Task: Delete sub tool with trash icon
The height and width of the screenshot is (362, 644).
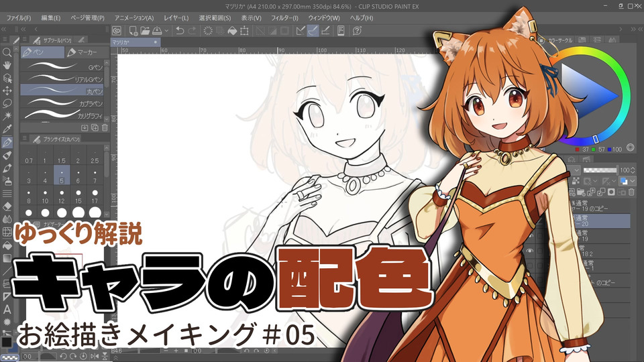Action: tap(104, 127)
